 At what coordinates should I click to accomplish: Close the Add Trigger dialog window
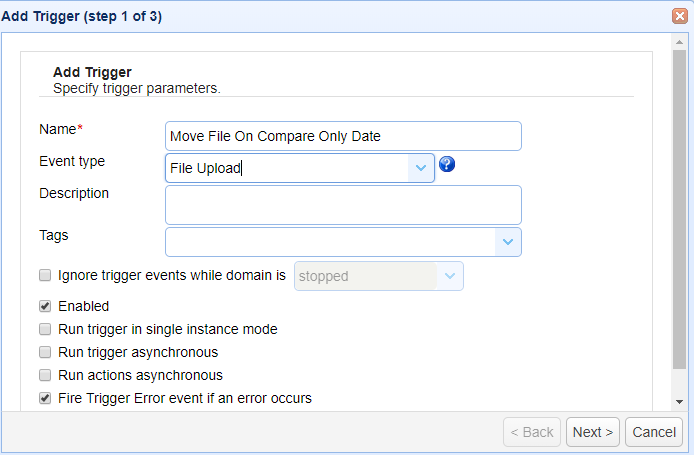click(679, 16)
